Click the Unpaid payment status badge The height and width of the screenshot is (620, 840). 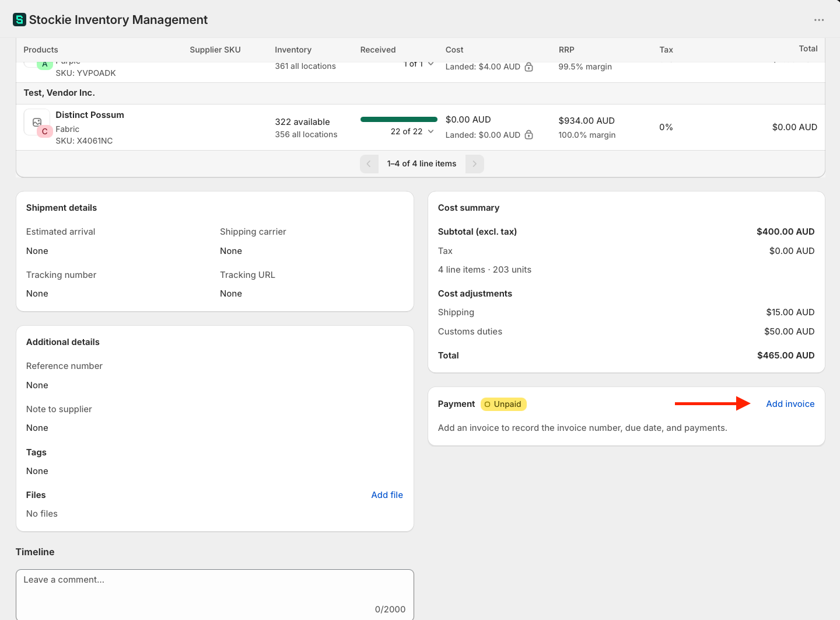pos(503,404)
